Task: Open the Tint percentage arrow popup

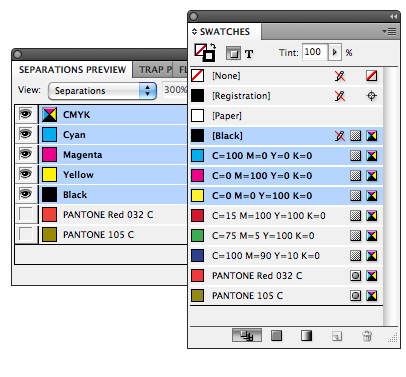Action: pyautogui.click(x=335, y=52)
